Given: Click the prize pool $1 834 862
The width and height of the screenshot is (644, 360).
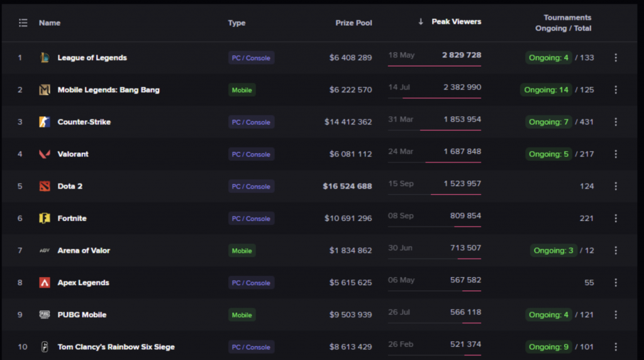Looking at the screenshot, I should pyautogui.click(x=350, y=251).
